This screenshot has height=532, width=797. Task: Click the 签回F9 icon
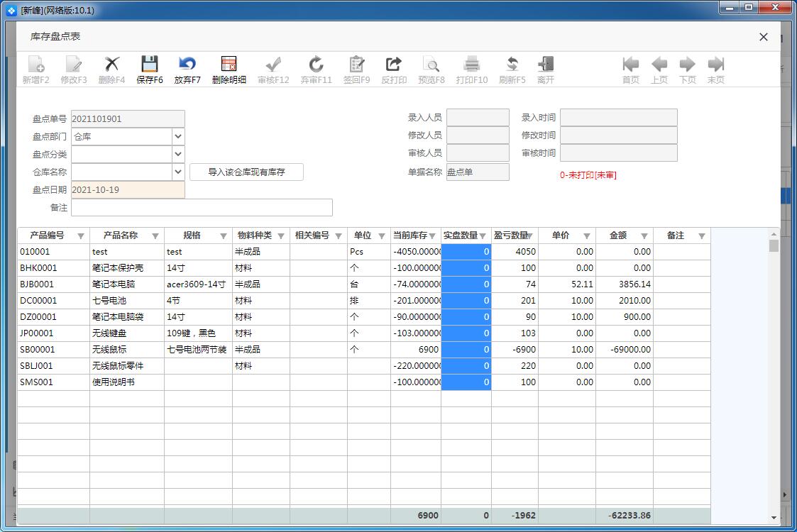[x=356, y=65]
